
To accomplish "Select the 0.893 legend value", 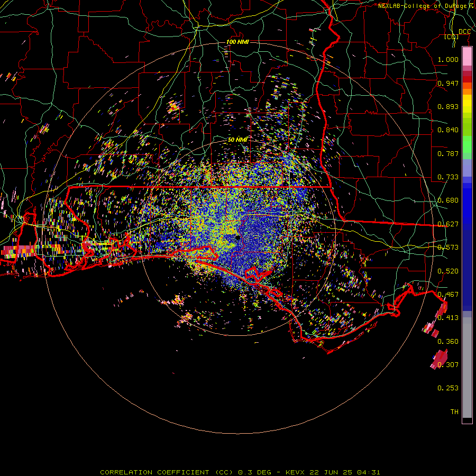I will point(448,106).
